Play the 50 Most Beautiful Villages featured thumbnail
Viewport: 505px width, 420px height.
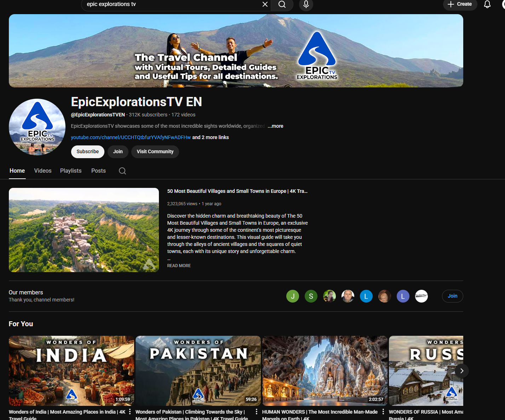tap(84, 230)
